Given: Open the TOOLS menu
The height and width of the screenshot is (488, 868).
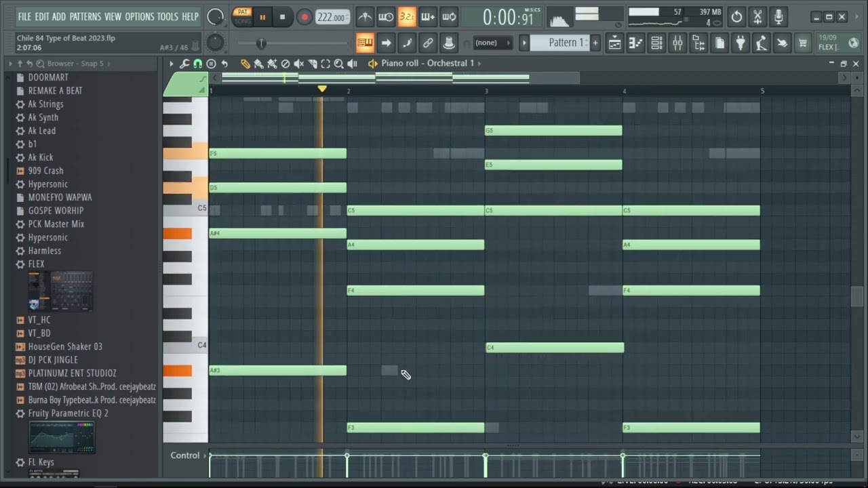Looking at the screenshot, I should tap(167, 17).
